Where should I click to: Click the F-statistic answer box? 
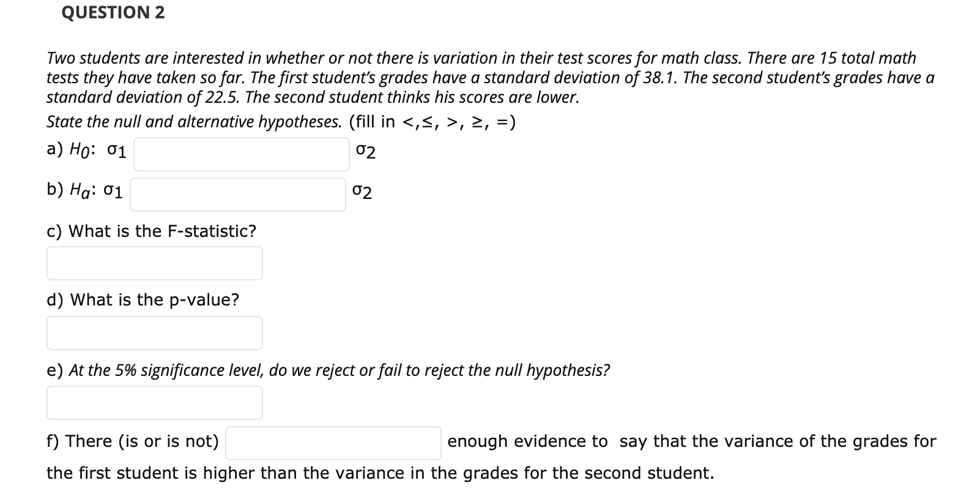(154, 263)
